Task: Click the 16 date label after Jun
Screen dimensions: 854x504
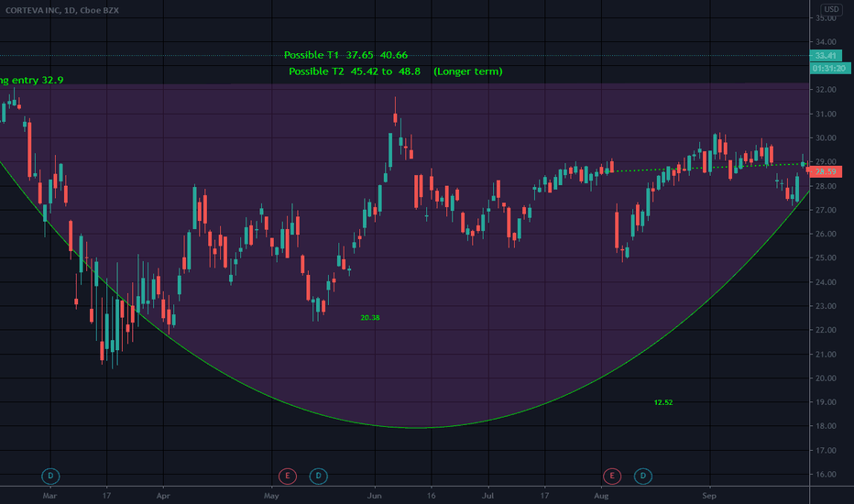Action: pyautogui.click(x=431, y=496)
